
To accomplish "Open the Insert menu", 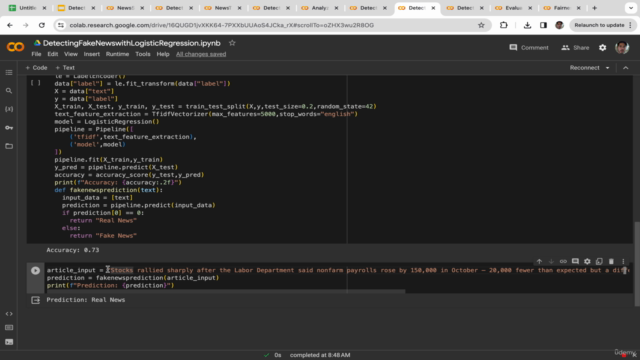I will point(91,54).
